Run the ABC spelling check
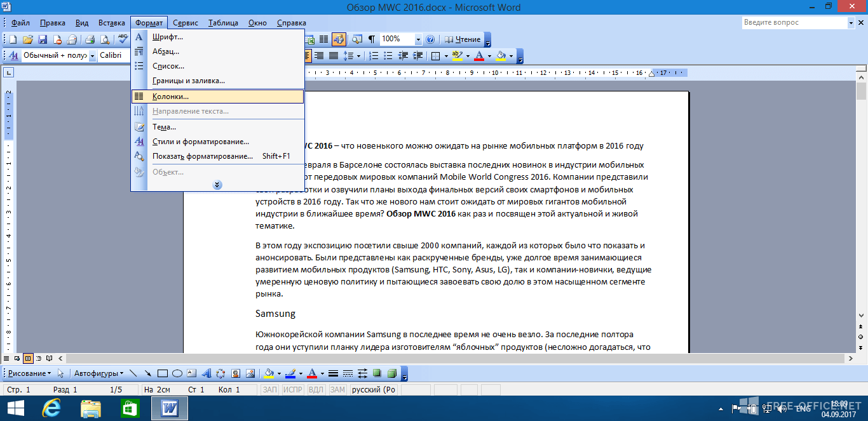Screen dimensions: 868x421 [x=123, y=39]
